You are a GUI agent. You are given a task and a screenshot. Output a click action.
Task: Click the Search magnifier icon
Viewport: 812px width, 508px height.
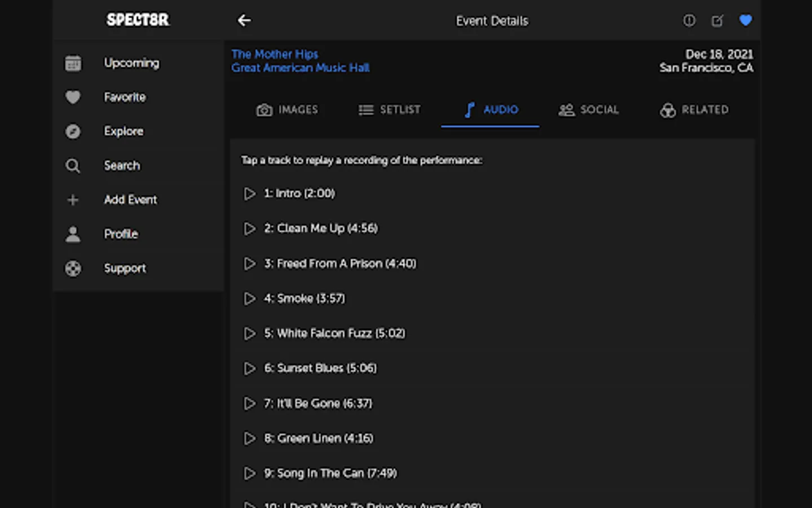[73, 166]
